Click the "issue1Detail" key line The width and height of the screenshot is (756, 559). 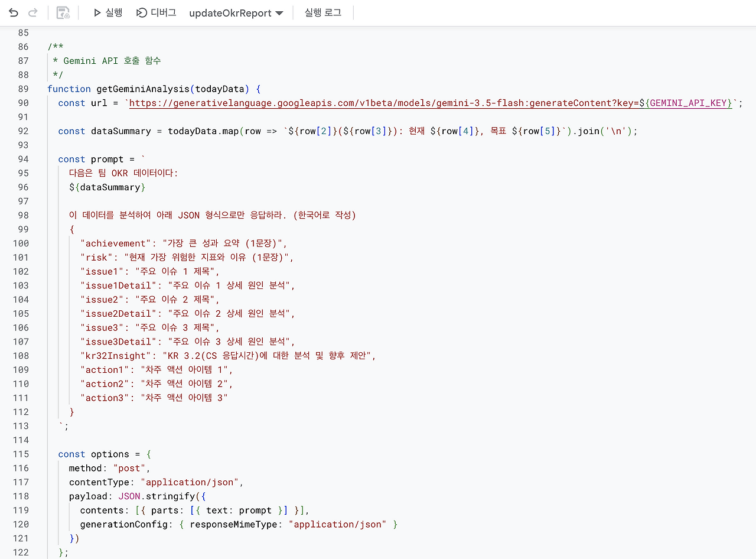click(187, 285)
